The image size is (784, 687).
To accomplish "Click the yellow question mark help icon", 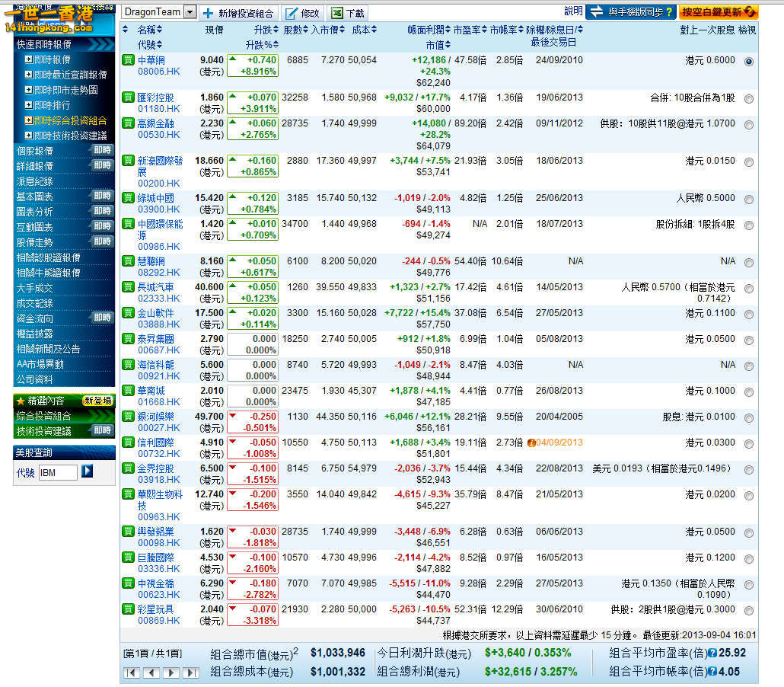I will coord(668,12).
